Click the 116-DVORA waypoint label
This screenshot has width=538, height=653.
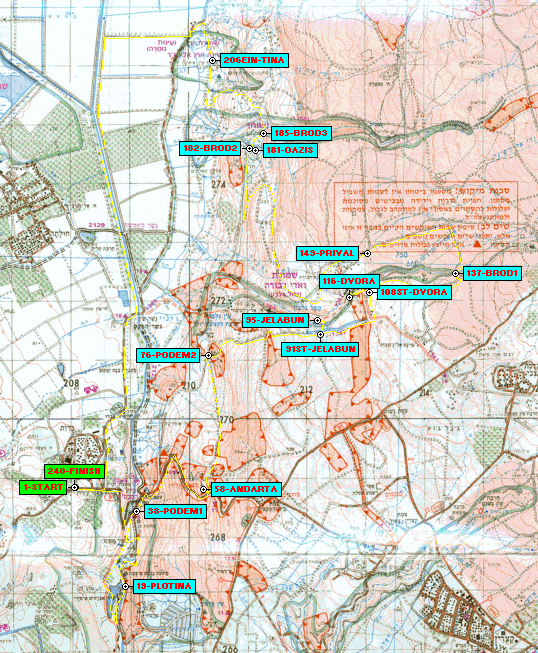point(349,281)
